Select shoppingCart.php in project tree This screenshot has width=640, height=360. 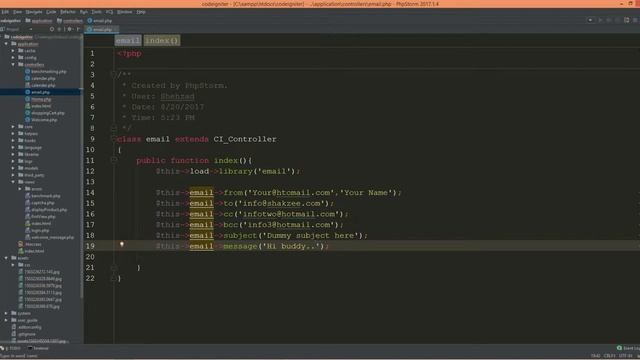pos(44,113)
